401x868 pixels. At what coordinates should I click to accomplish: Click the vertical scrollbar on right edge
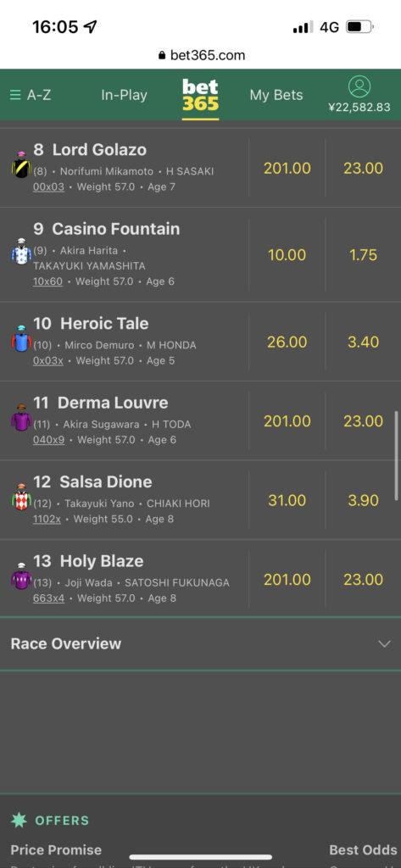click(x=396, y=455)
